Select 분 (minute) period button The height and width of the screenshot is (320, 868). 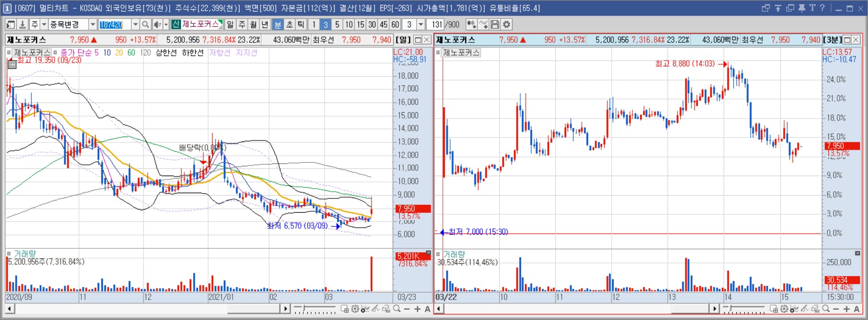click(277, 24)
